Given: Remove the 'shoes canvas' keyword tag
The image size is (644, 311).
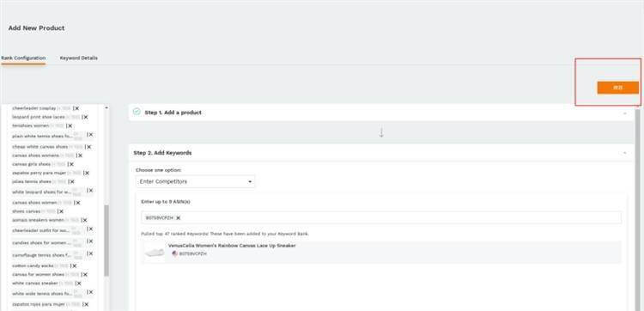Looking at the screenshot, I should [x=61, y=211].
